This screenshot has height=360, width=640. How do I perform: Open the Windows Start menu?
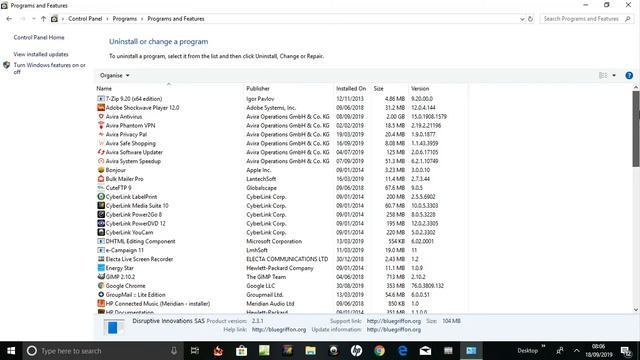point(11,351)
